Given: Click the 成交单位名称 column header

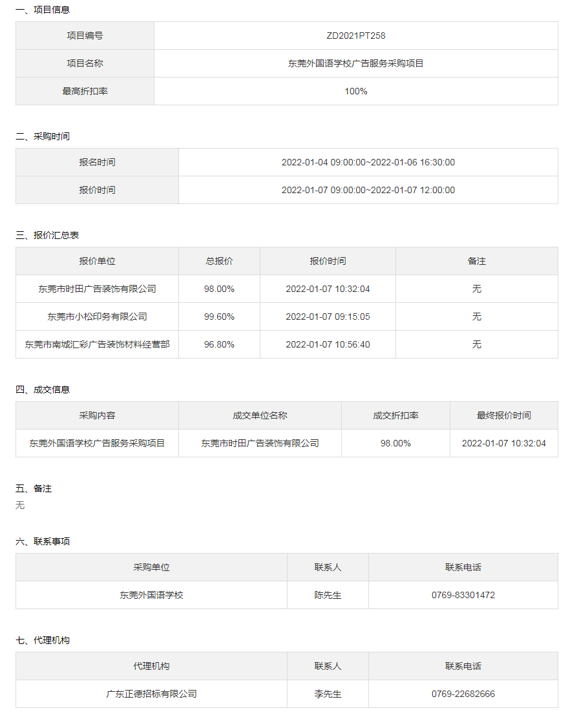Looking at the screenshot, I should 260,415.
